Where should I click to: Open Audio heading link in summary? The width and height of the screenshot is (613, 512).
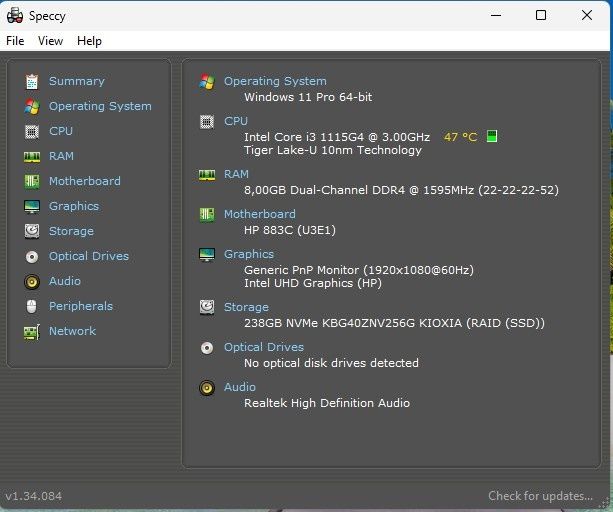(x=240, y=387)
